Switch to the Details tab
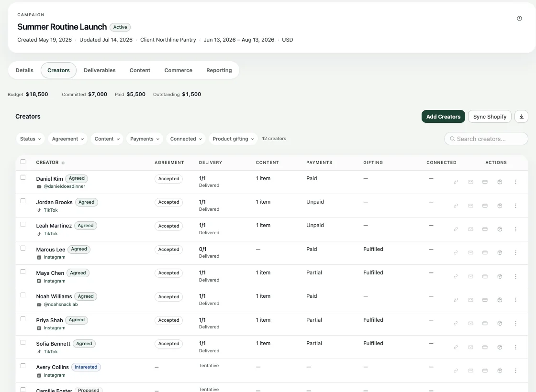Screen dimensions: 536x392 pyautogui.click(x=24, y=70)
